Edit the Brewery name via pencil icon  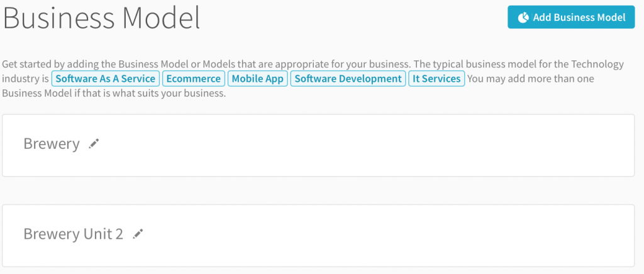[x=94, y=143]
